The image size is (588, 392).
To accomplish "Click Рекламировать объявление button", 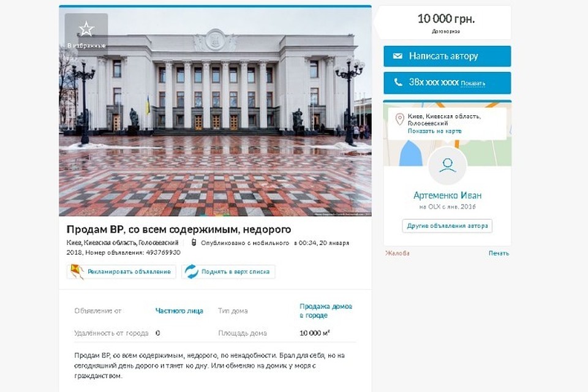I will tap(121, 271).
